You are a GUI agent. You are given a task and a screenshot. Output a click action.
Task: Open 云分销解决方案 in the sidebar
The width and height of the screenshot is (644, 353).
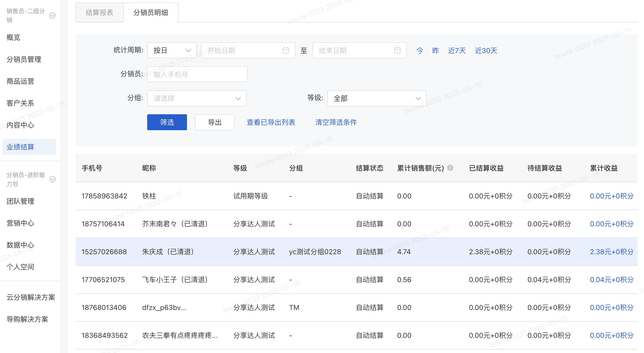[x=31, y=297]
